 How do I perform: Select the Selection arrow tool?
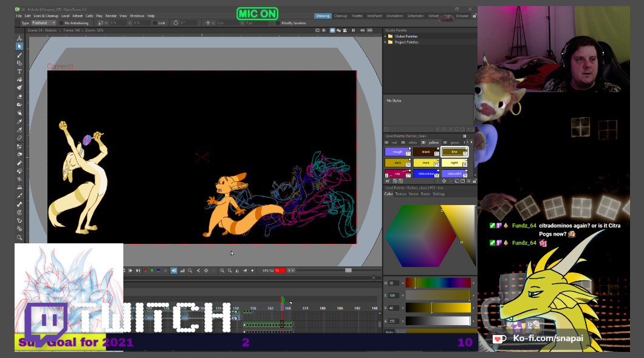[x=19, y=46]
